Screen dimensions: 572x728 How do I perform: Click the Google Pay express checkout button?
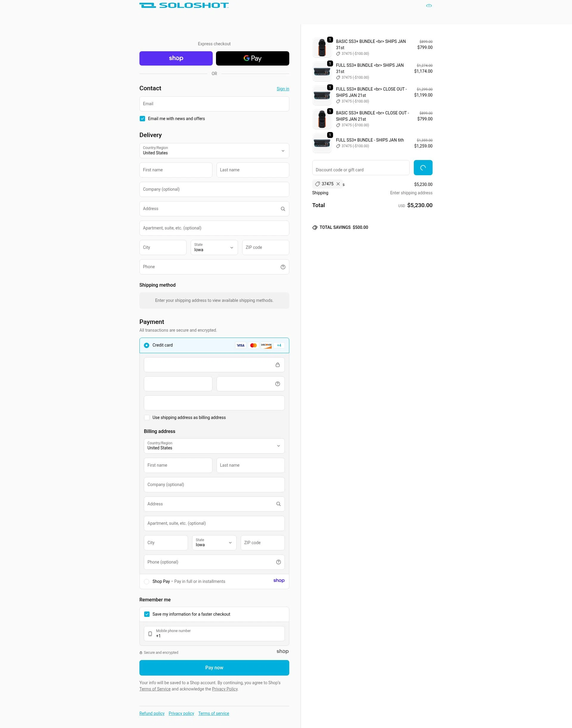[253, 58]
